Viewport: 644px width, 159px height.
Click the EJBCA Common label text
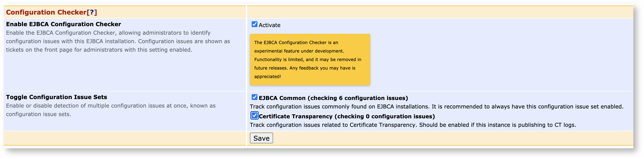click(x=282, y=98)
